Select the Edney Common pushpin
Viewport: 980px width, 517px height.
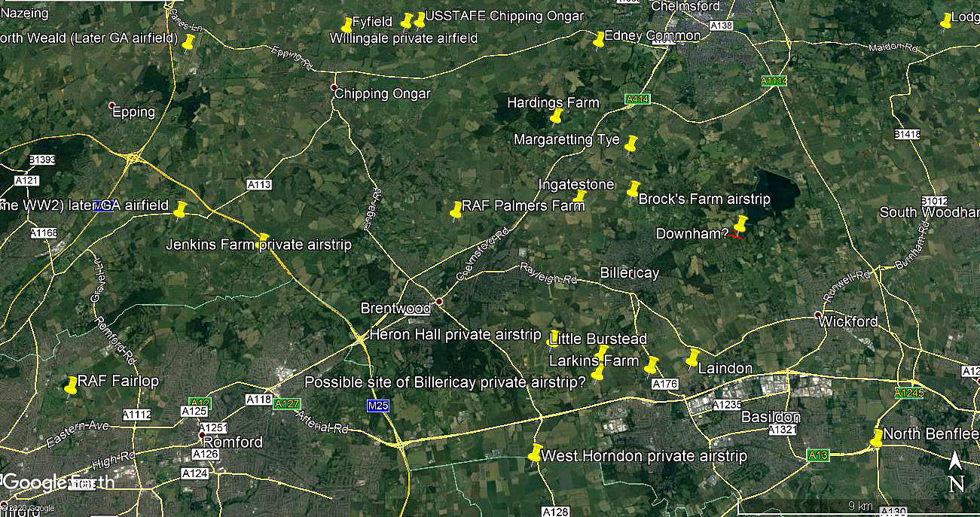coord(599,39)
